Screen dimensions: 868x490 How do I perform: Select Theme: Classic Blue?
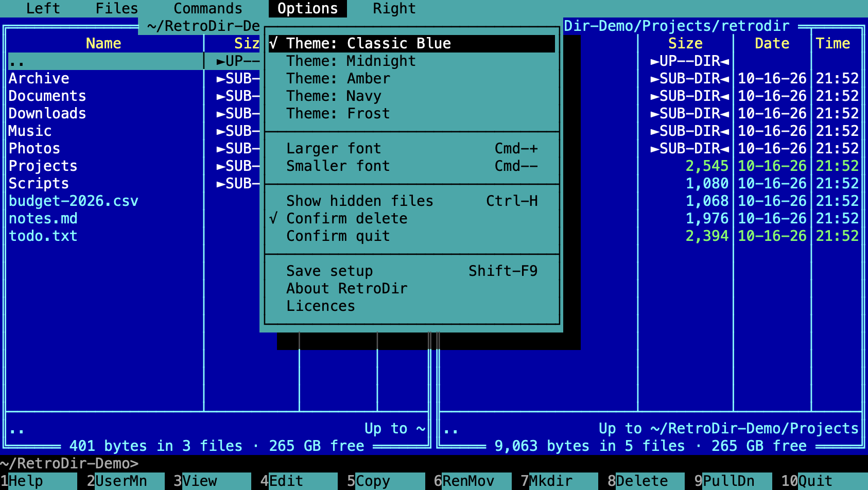click(412, 44)
